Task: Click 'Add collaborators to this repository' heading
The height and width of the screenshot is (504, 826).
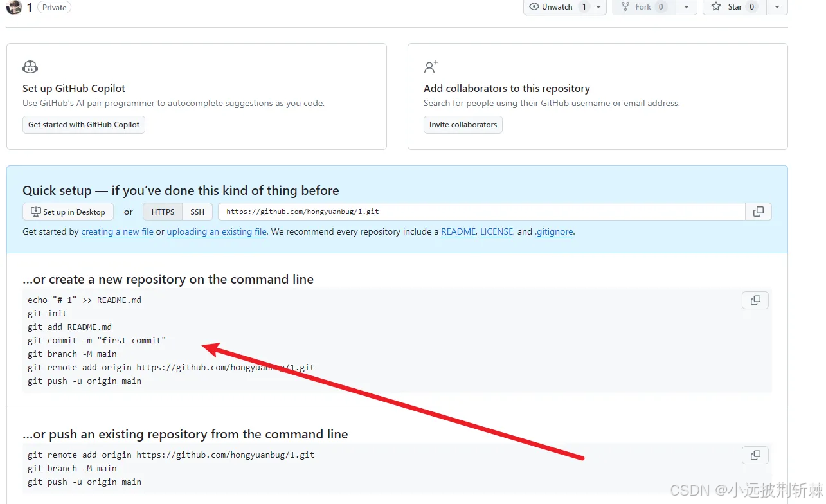Action: click(x=507, y=89)
